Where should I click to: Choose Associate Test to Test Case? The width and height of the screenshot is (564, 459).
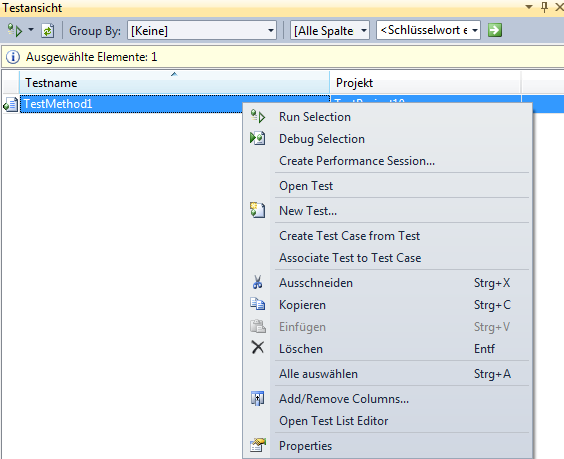point(387,258)
